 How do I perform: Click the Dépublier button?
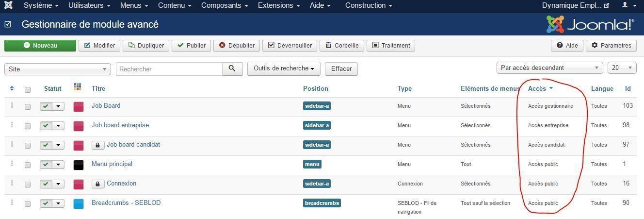(237, 46)
